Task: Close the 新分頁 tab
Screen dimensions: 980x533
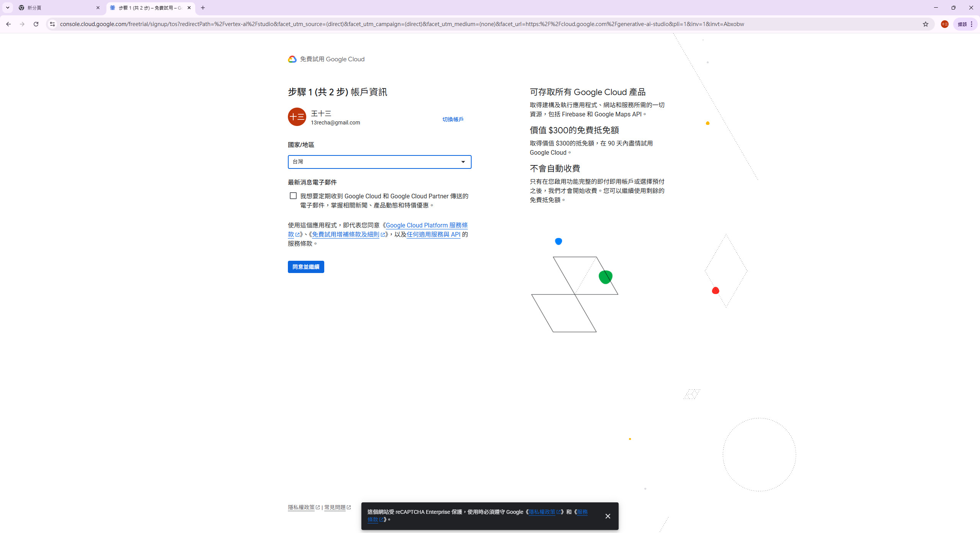Action: coord(98,8)
